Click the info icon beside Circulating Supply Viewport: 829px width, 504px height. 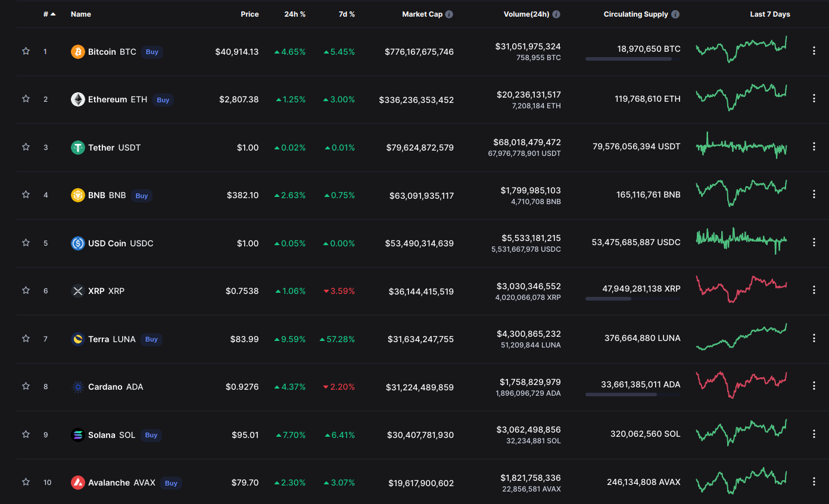coord(675,14)
